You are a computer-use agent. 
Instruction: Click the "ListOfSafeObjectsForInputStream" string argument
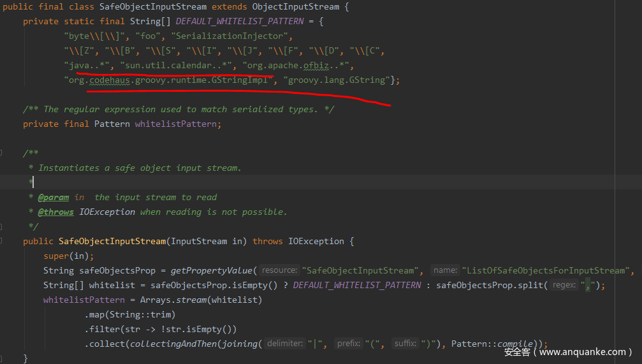[546, 271]
